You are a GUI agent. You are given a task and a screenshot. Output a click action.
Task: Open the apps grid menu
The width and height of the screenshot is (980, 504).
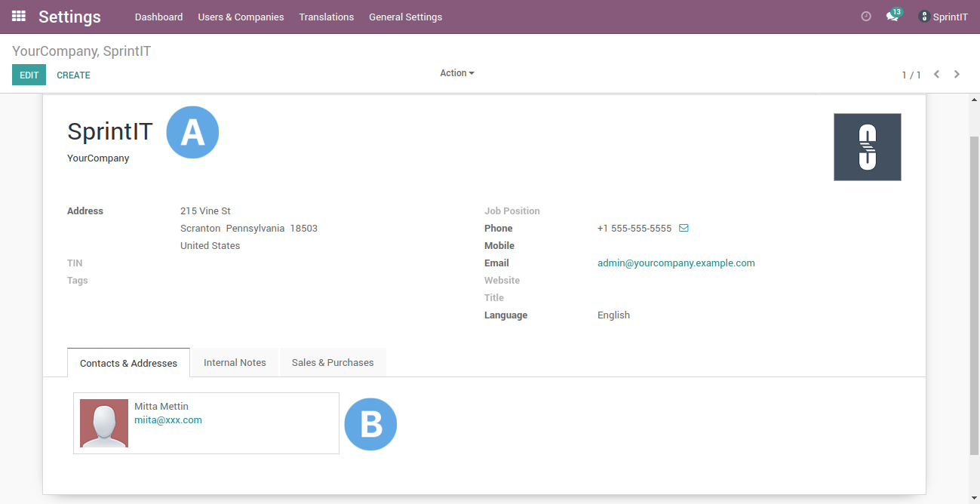coord(20,16)
